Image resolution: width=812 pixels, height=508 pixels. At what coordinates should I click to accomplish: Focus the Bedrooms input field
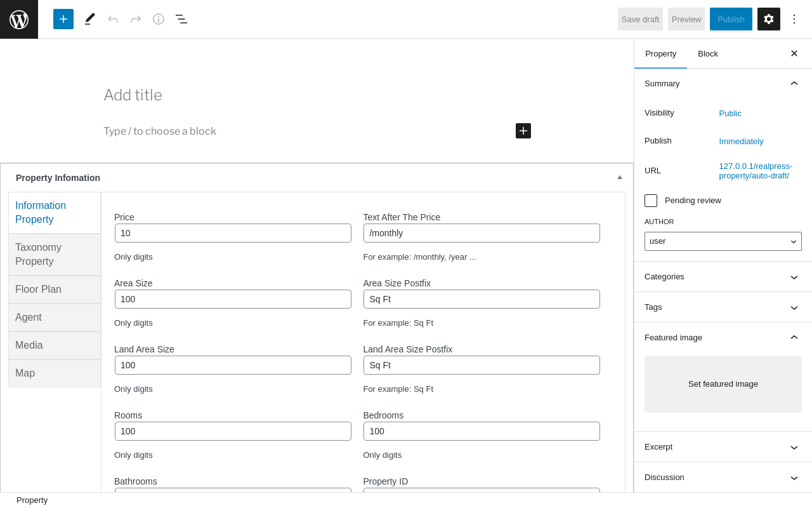click(x=481, y=431)
